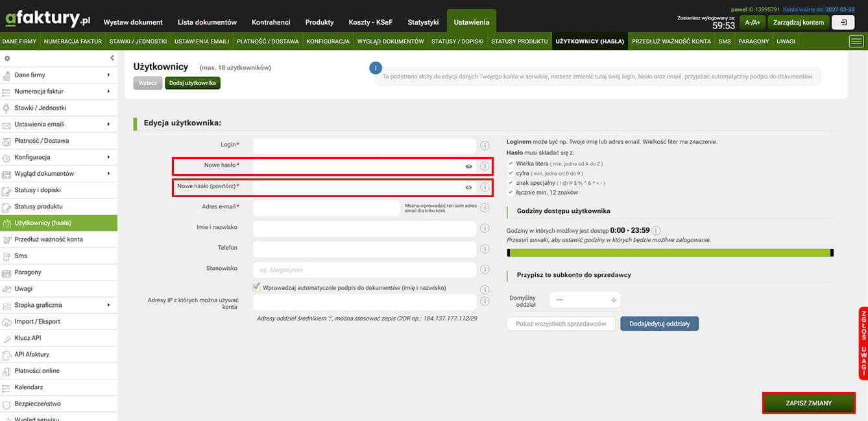868x421 pixels.
Task: Click the info icon beside the Login field
Action: click(x=485, y=145)
